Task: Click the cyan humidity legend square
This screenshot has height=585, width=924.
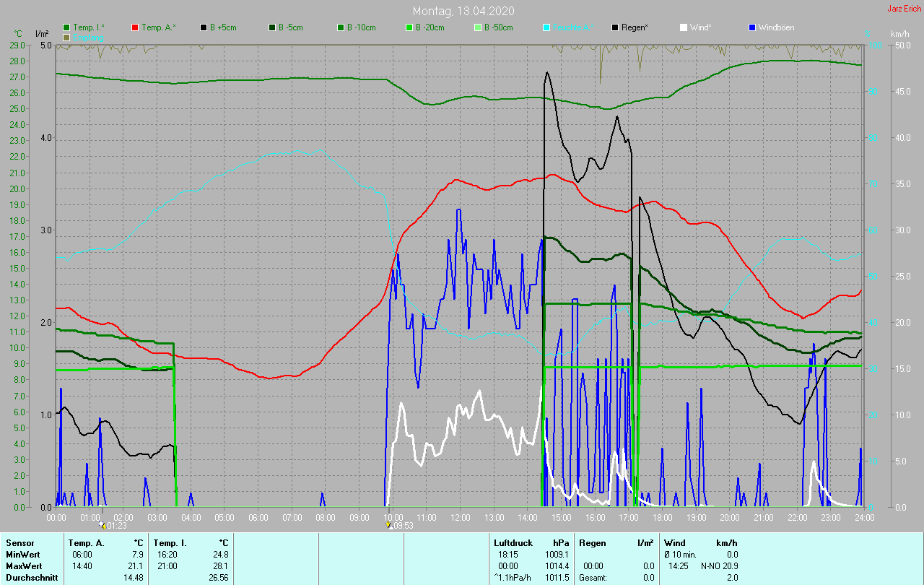Action: 546,27
